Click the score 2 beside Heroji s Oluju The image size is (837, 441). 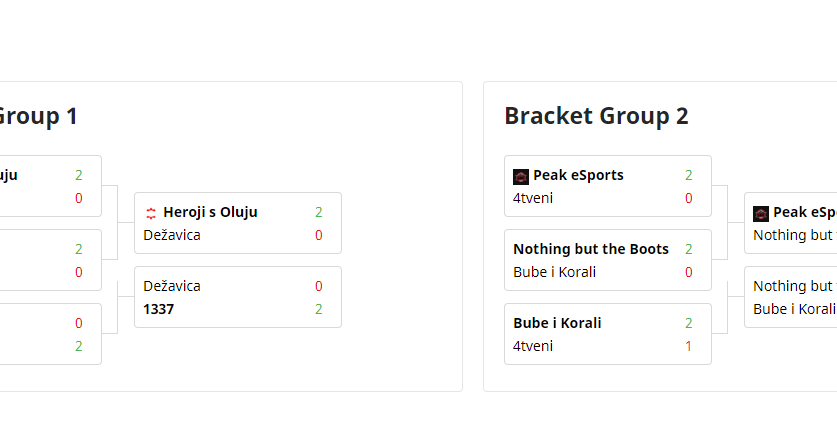(x=319, y=212)
